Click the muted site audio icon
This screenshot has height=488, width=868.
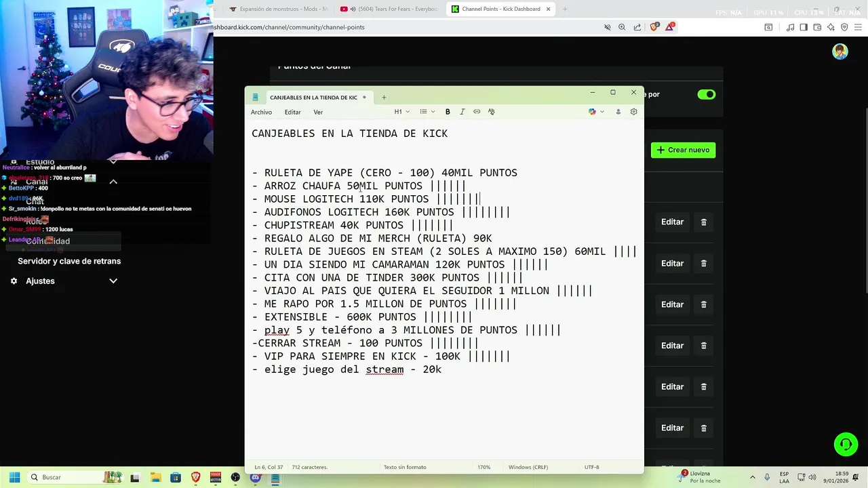[608, 27]
